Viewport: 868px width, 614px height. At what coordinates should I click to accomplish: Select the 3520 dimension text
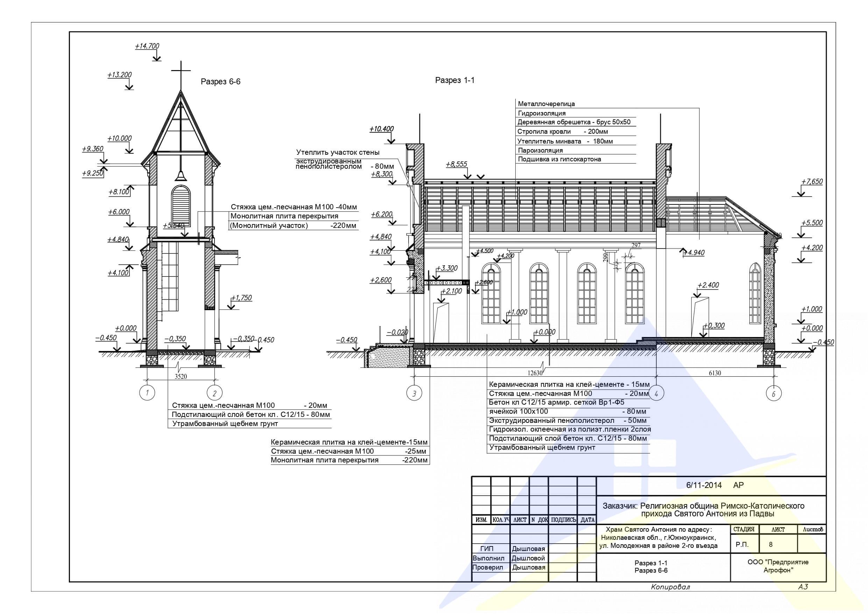click(x=181, y=376)
